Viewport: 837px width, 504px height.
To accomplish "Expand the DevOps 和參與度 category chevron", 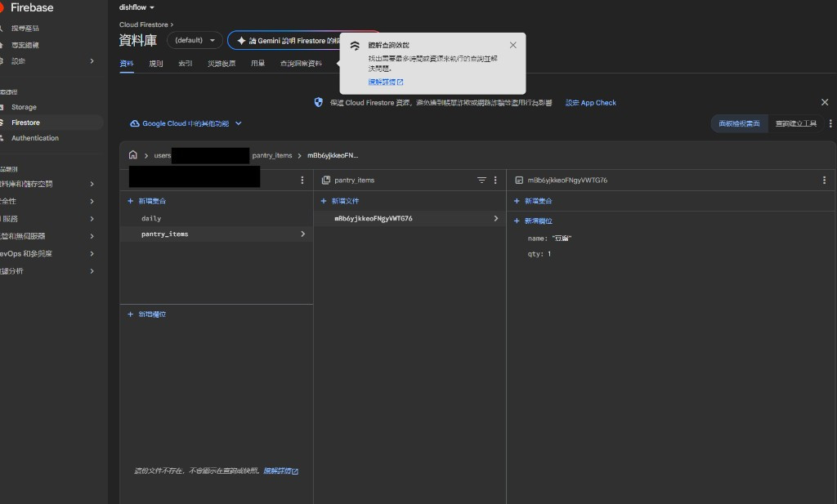I will point(92,253).
